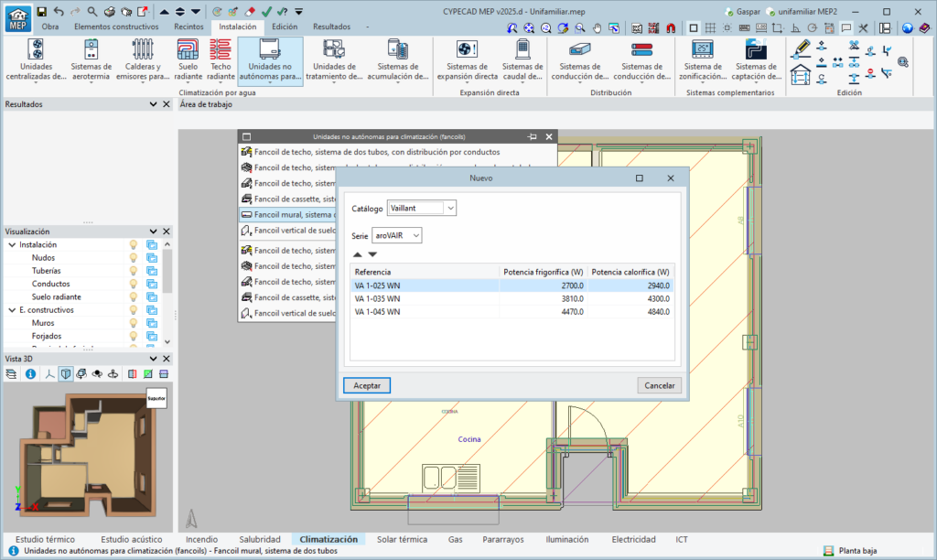The height and width of the screenshot is (560, 937).
Task: Open the Solar térmica bottom tab
Action: [402, 540]
